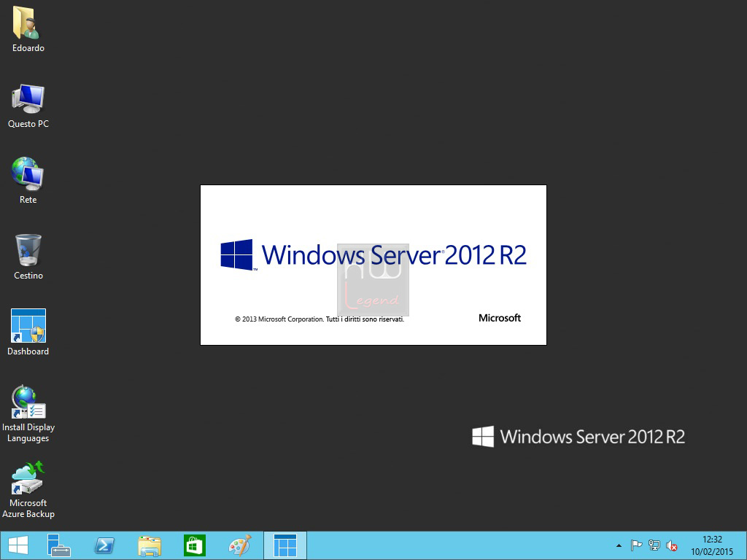The height and width of the screenshot is (560, 747).
Task: Click the Install Display Languages label
Action: pos(28,433)
